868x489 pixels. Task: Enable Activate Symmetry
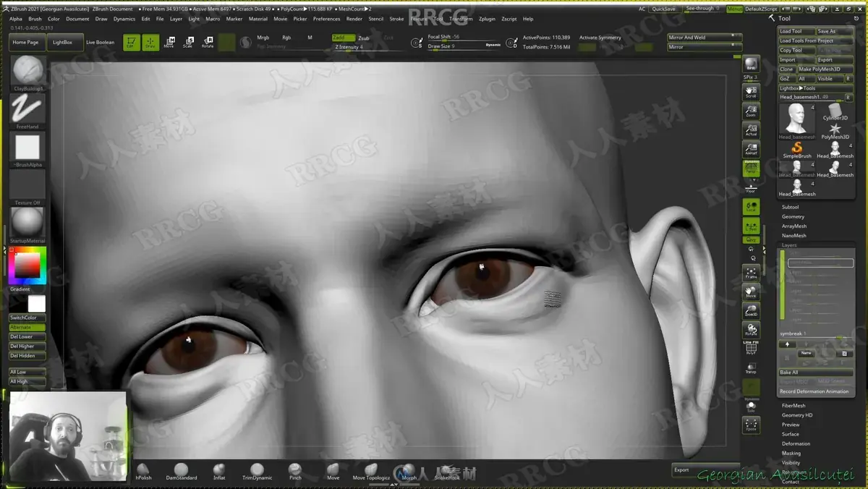[x=600, y=38]
